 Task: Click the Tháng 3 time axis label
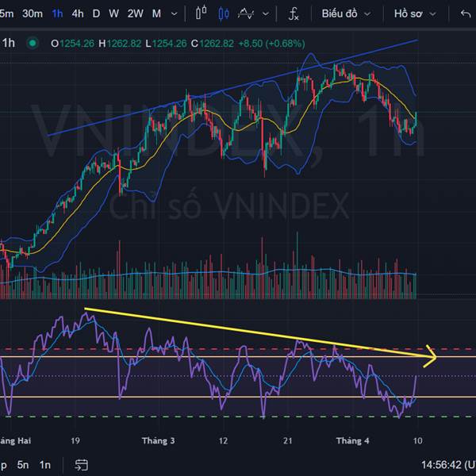(159, 441)
